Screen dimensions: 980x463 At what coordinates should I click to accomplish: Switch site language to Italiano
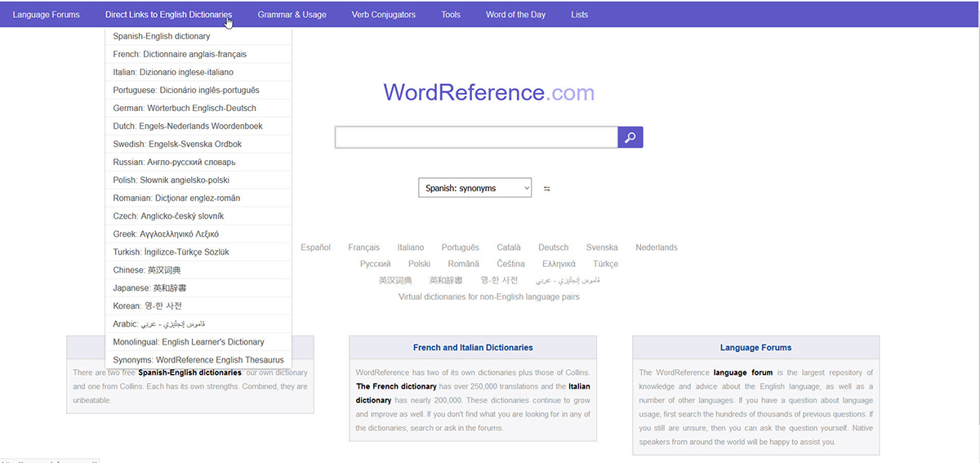pyautogui.click(x=411, y=247)
